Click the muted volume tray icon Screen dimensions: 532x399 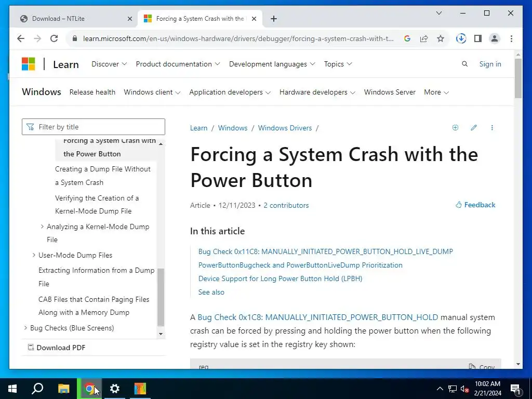click(465, 389)
